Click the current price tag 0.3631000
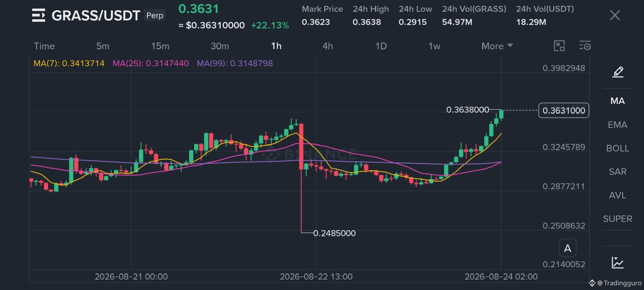 click(564, 110)
